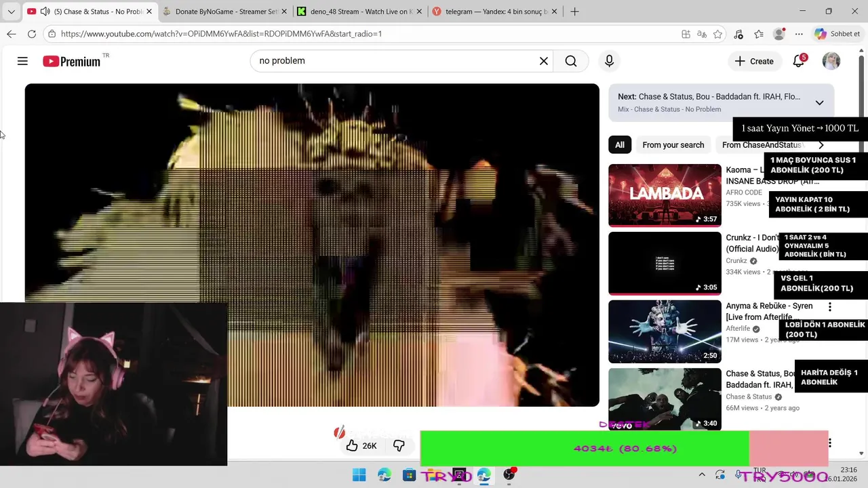Image resolution: width=868 pixels, height=488 pixels.
Task: Open Edge settings and more menu
Action: pyautogui.click(x=799, y=34)
